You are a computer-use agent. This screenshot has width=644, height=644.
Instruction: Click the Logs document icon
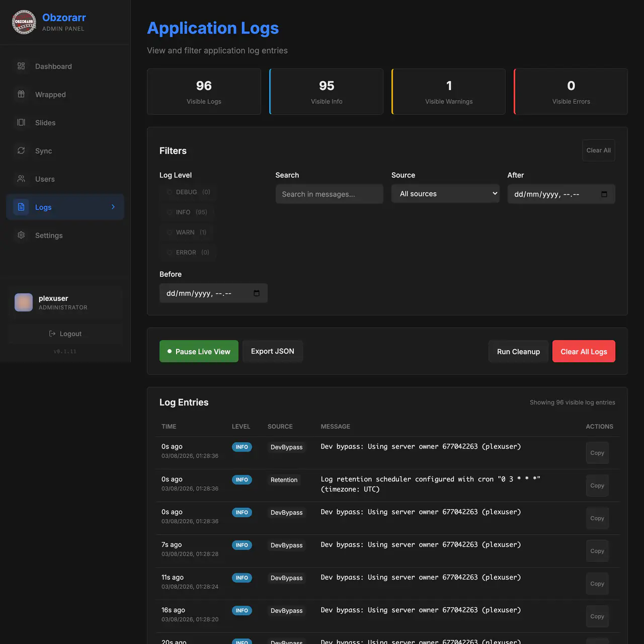coord(21,207)
